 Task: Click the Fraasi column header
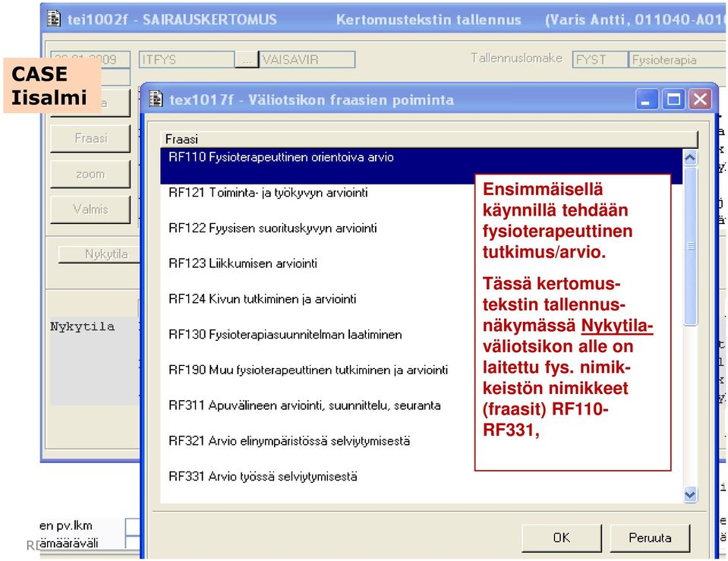tap(429, 139)
